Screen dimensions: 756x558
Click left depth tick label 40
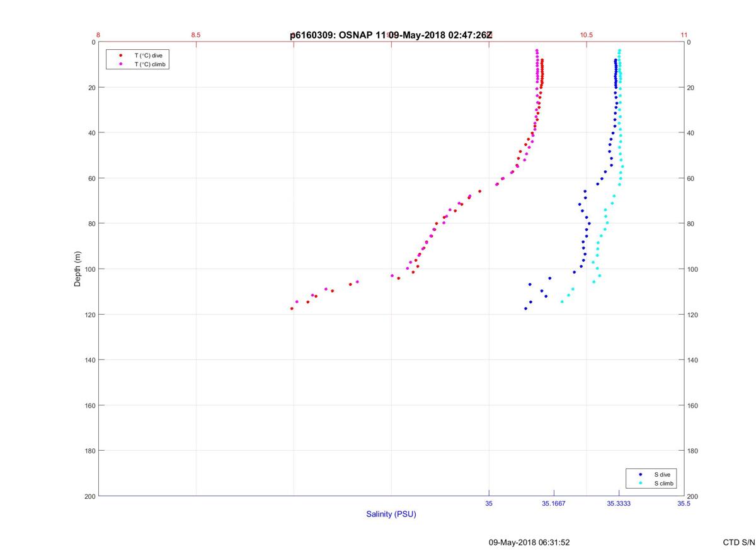click(x=92, y=133)
